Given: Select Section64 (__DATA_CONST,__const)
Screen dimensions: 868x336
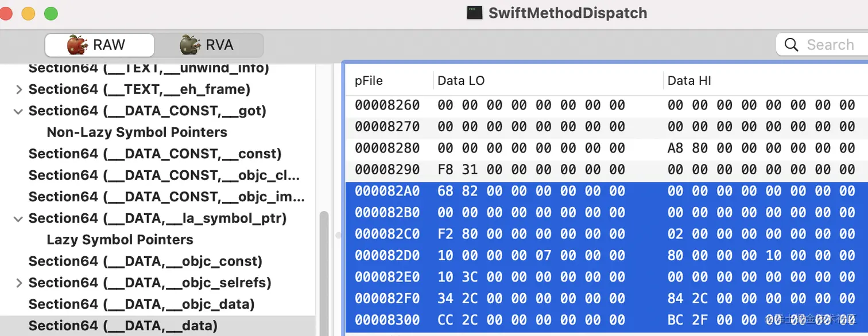Looking at the screenshot, I should coord(155,154).
